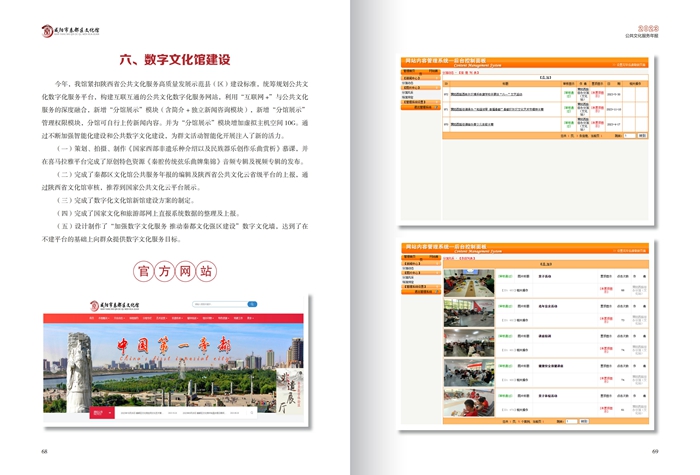Click the page jump input in the upper CMS footer
700x475 pixels.
point(629,135)
